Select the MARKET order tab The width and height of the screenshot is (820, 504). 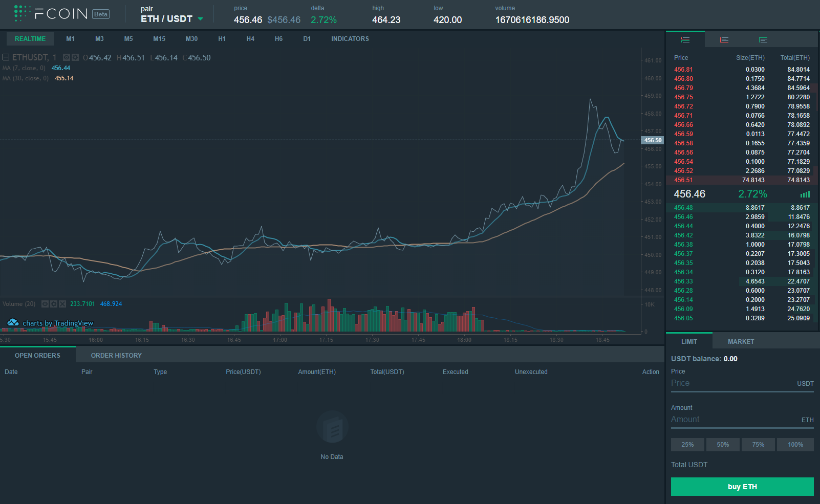click(741, 341)
